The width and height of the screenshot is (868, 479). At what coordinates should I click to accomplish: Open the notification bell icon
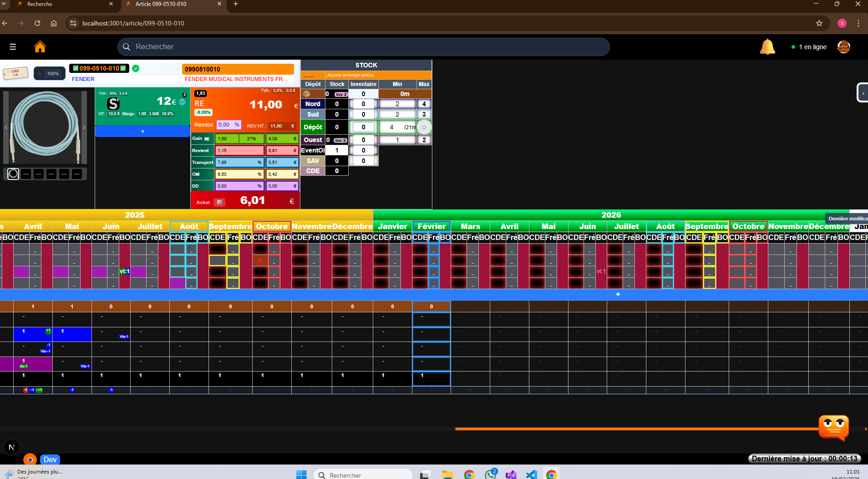pos(767,46)
